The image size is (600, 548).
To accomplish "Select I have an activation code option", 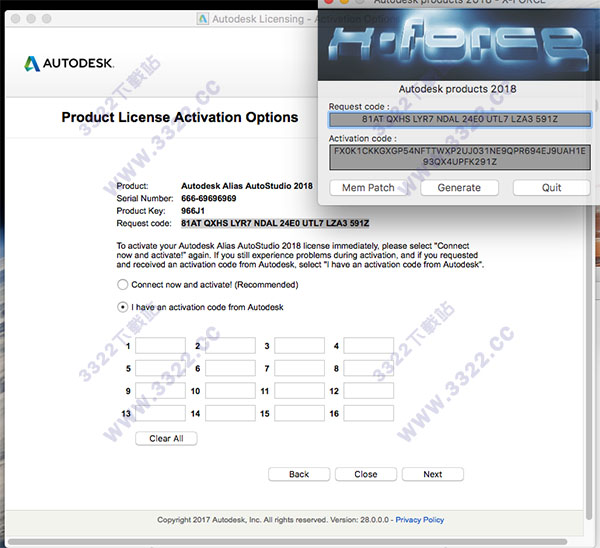I will point(122,307).
